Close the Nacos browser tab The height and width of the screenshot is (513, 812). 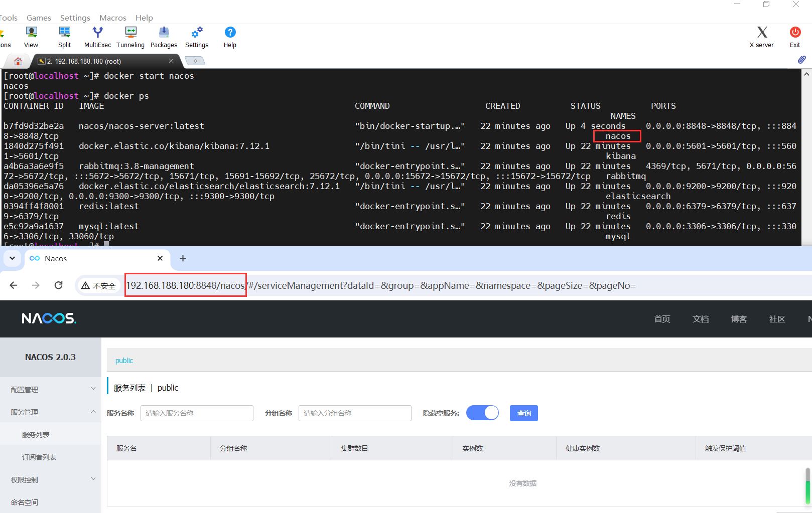point(160,258)
